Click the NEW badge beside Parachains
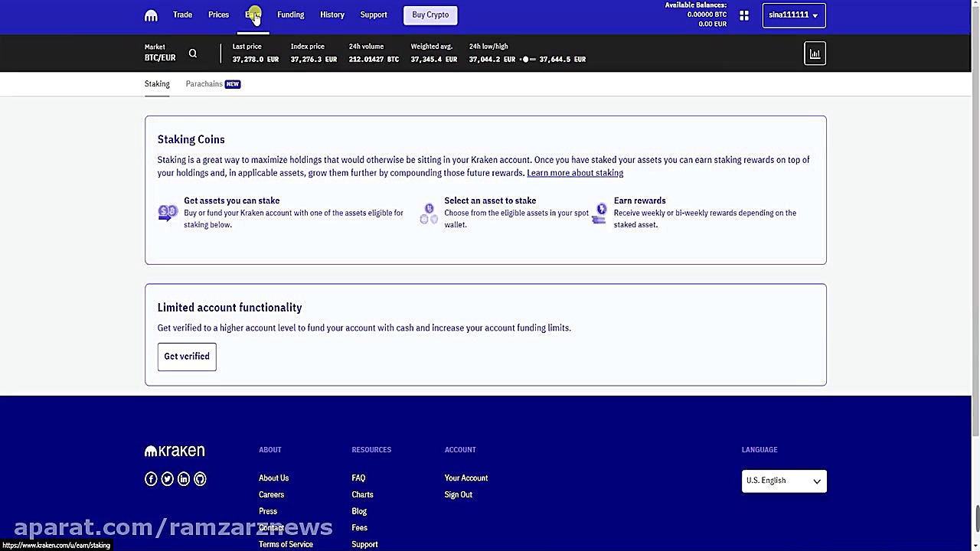The width and height of the screenshot is (980, 551). point(233,84)
